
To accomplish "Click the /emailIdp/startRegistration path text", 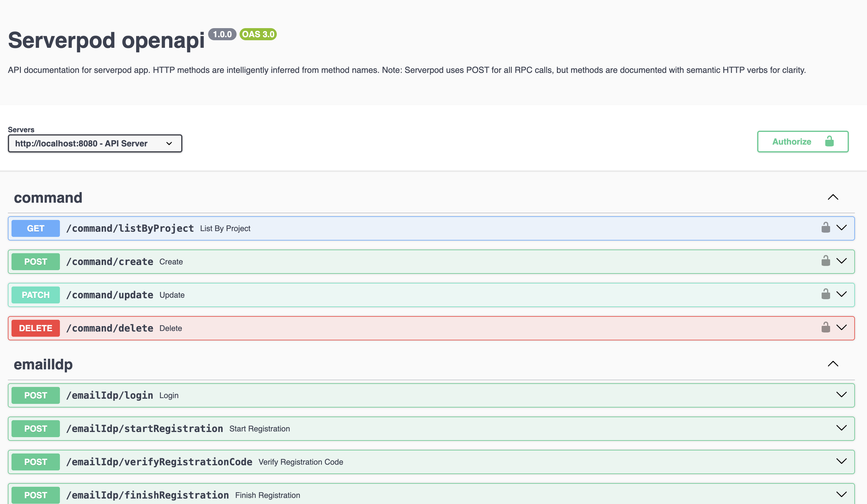I will click(x=145, y=429).
